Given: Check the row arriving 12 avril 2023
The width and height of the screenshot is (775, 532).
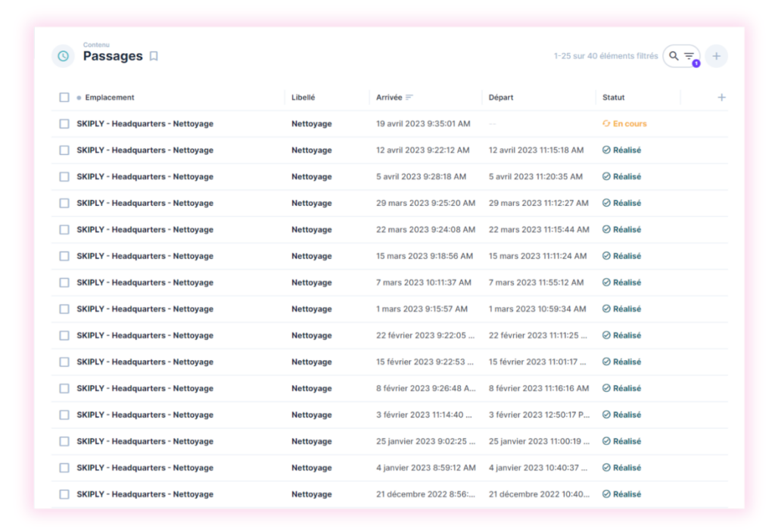Looking at the screenshot, I should coord(64,150).
